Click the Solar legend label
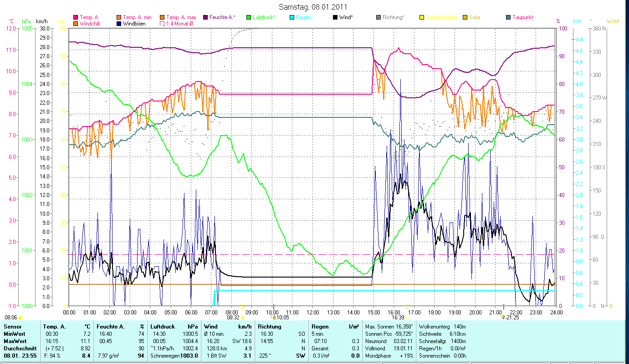629x364 pixels. tap(475, 17)
